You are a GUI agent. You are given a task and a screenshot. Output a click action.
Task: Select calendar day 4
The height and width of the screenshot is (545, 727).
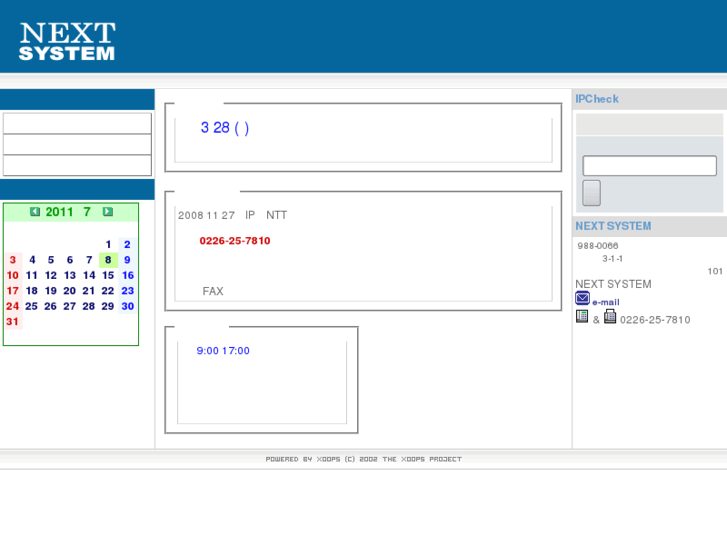click(32, 260)
